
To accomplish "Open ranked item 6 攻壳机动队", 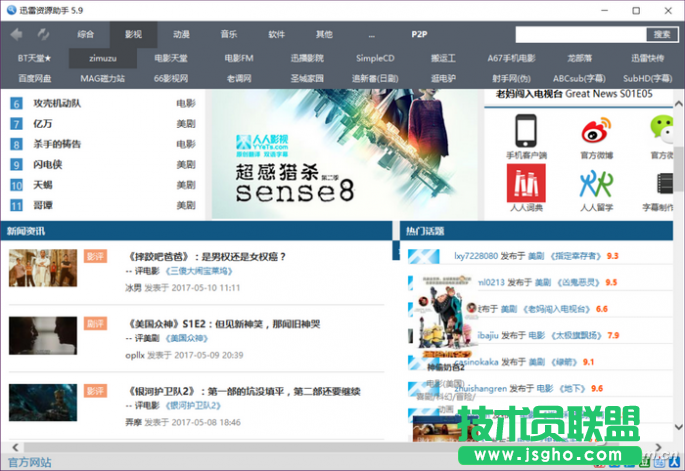I will click(x=57, y=104).
